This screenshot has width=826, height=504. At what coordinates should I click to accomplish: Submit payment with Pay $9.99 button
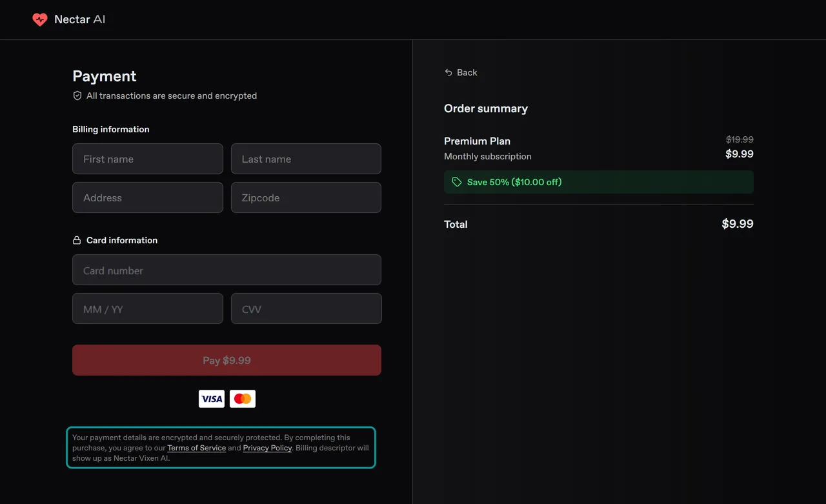click(227, 360)
